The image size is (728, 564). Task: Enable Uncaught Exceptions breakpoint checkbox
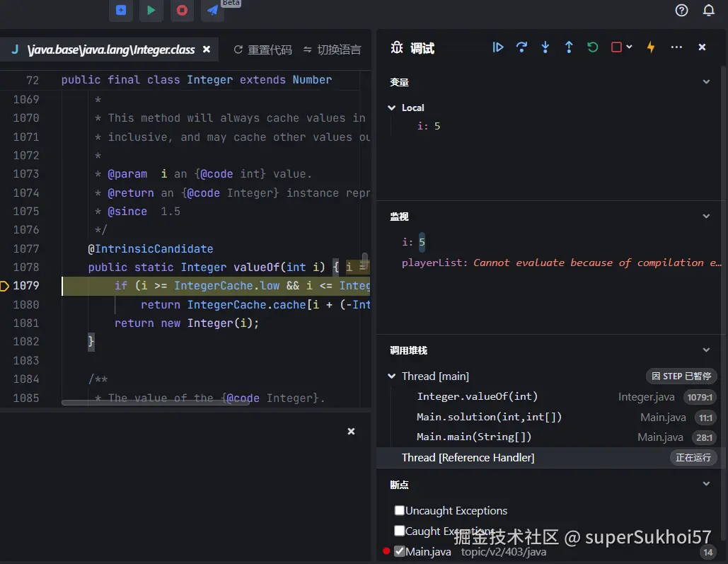[x=399, y=510]
